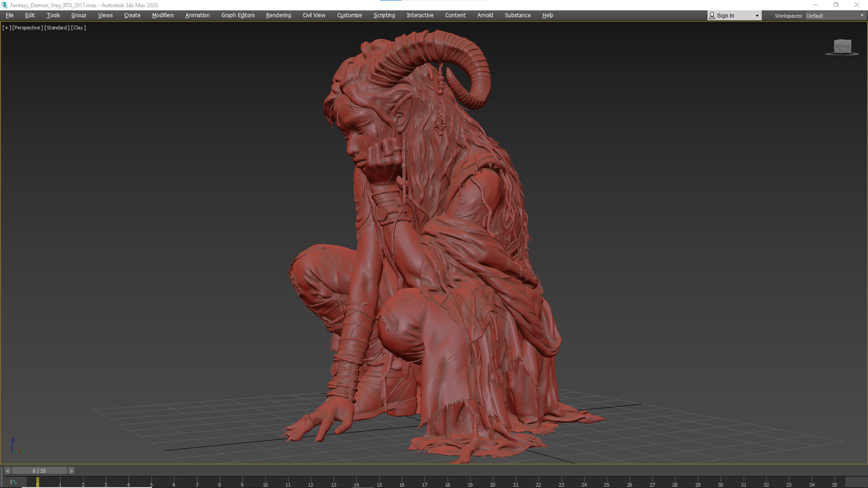This screenshot has height=488, width=868.
Task: Open the Graph Editors menu
Action: tap(238, 15)
